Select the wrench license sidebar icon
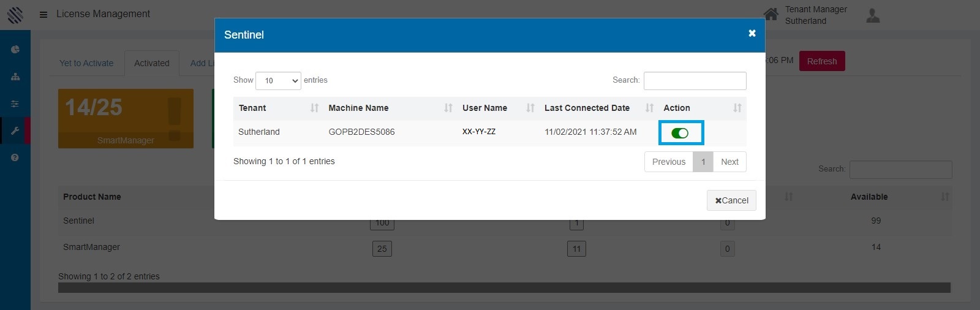Image resolution: width=980 pixels, height=310 pixels. coord(15,130)
